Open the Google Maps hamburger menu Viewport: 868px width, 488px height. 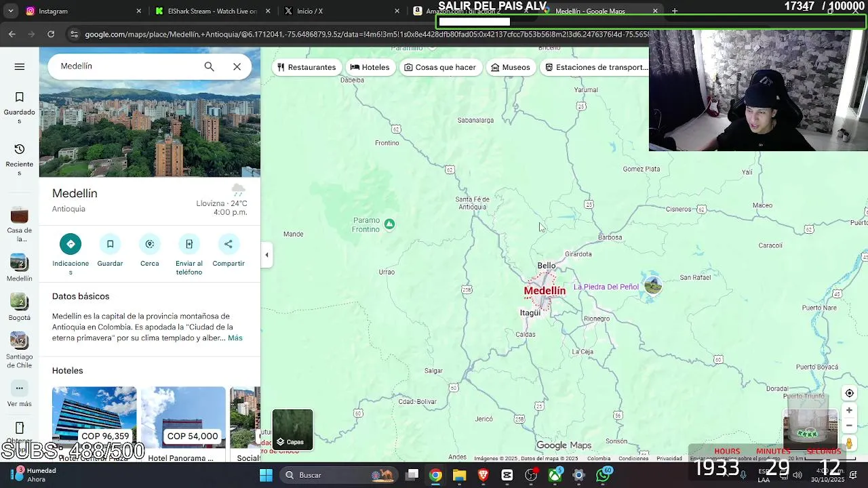tap(20, 66)
